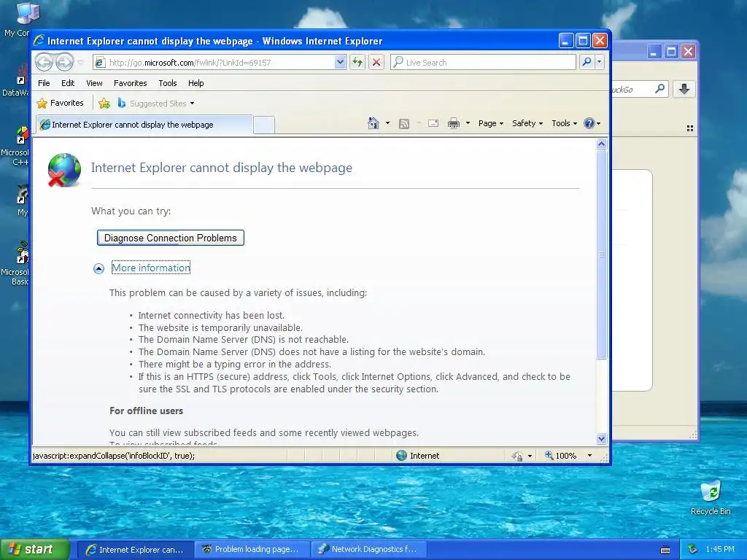The height and width of the screenshot is (560, 747).
Task: Click 'Internet connectivity has been lost.' text
Action: [211, 315]
